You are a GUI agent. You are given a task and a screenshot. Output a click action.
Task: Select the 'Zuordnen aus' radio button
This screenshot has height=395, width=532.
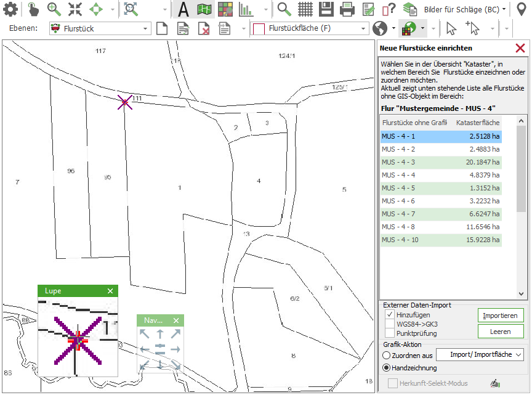pyautogui.click(x=387, y=355)
